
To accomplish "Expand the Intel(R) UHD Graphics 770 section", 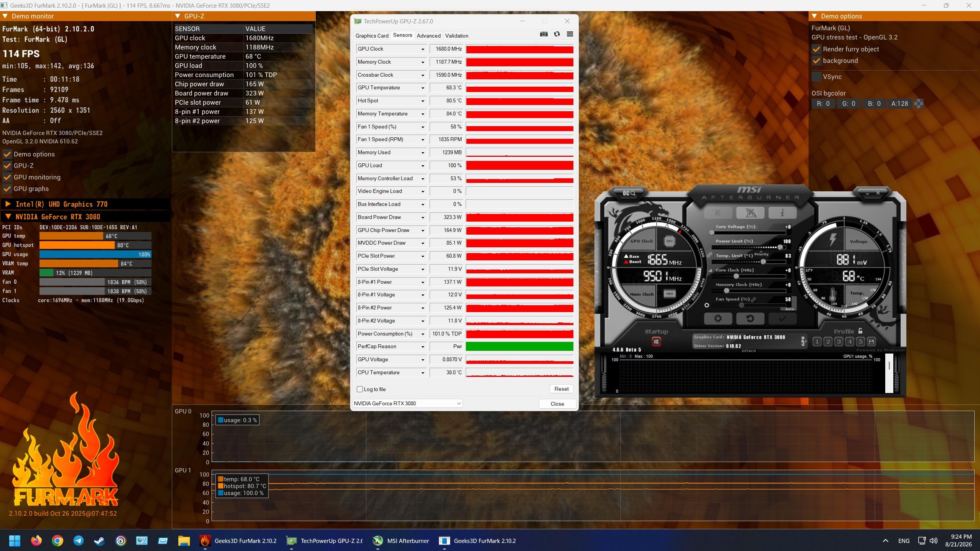I will tap(8, 204).
